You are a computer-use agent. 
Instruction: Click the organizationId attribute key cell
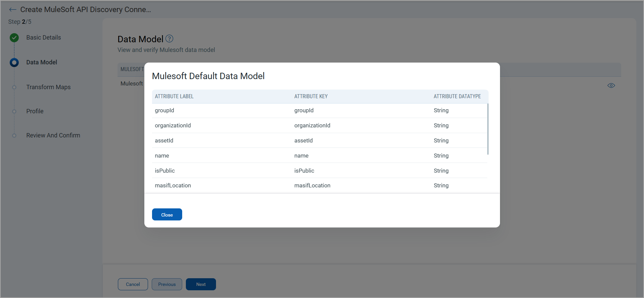pyautogui.click(x=312, y=125)
